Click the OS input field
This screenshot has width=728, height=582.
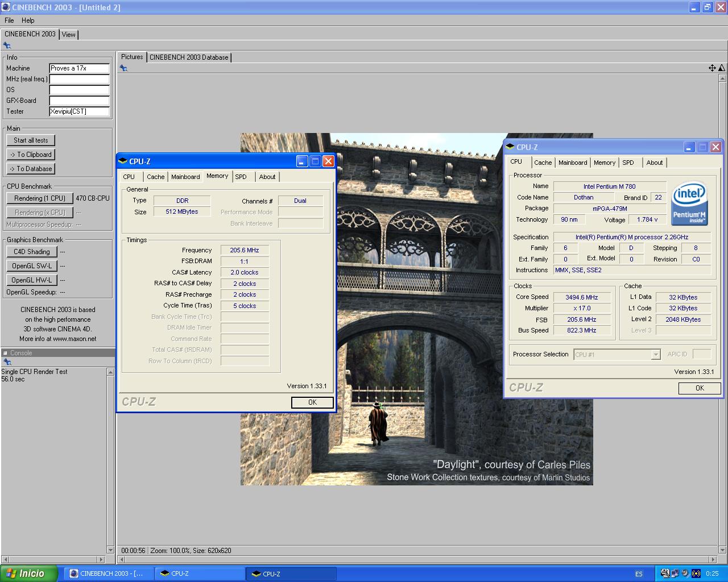pos(79,90)
